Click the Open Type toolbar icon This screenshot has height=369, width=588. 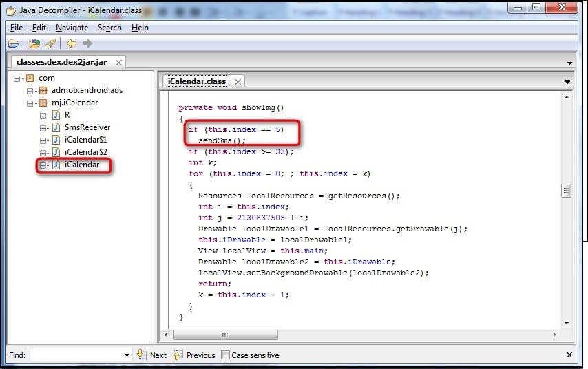click(x=35, y=44)
